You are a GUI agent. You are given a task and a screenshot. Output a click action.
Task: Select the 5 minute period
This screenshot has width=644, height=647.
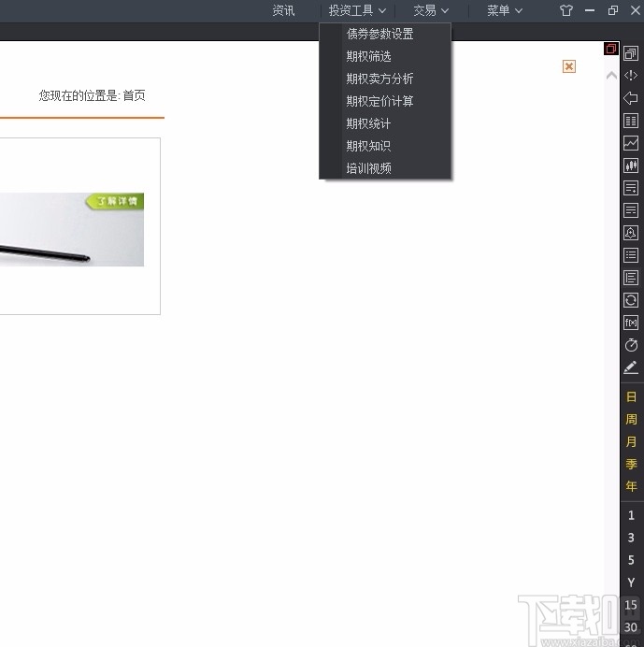631,559
